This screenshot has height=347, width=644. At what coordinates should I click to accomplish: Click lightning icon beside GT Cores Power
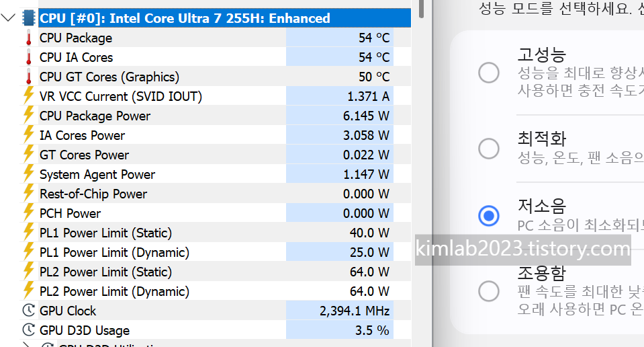point(29,155)
